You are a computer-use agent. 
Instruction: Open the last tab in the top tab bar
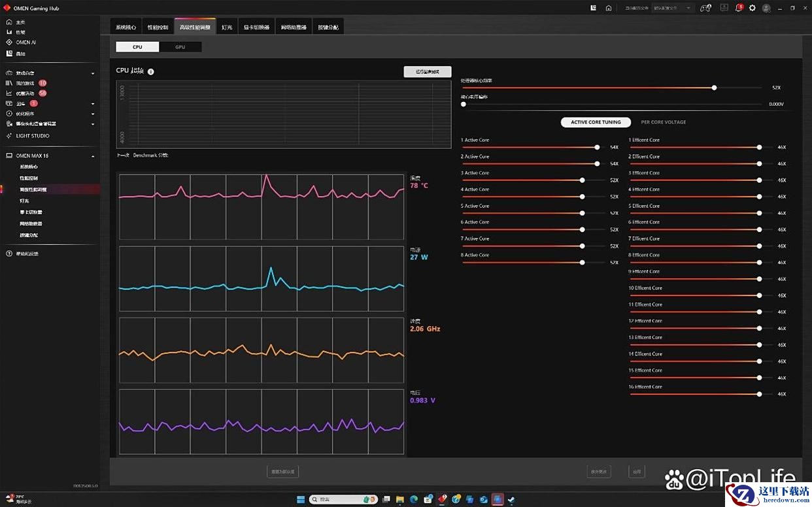pyautogui.click(x=328, y=27)
